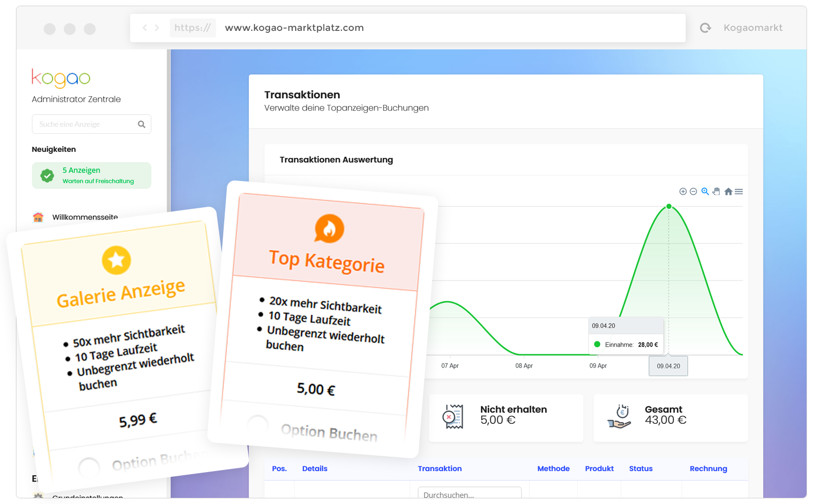Click the 'Neuigkeiten' sidebar heading
This screenshot has height=504, width=823.
click(53, 149)
